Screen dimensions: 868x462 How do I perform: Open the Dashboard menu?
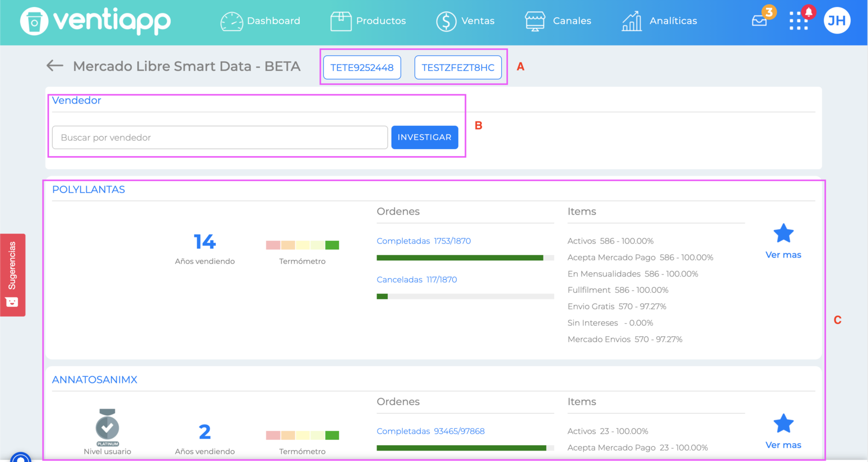[260, 21]
